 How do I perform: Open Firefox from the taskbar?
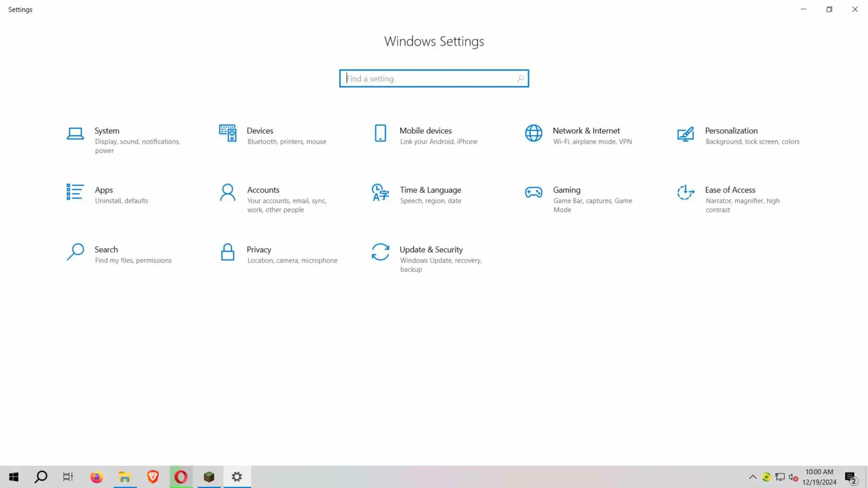[96, 477]
